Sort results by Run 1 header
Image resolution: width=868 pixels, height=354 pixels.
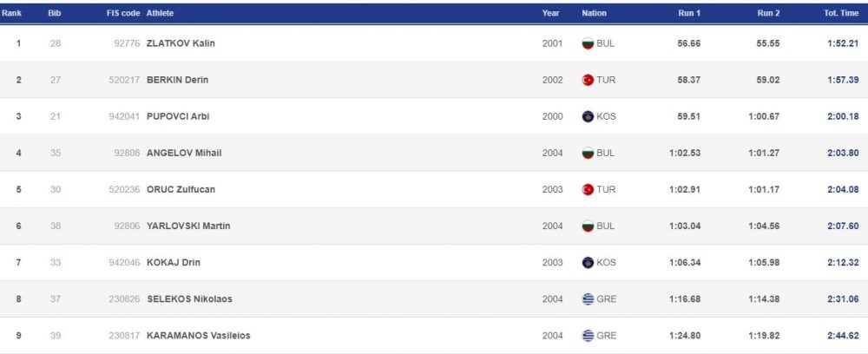coord(689,13)
